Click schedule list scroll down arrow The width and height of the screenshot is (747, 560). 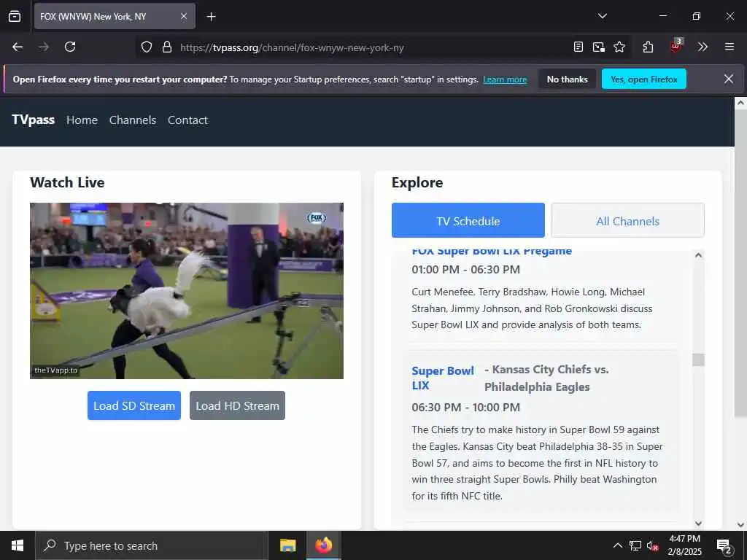tap(698, 524)
